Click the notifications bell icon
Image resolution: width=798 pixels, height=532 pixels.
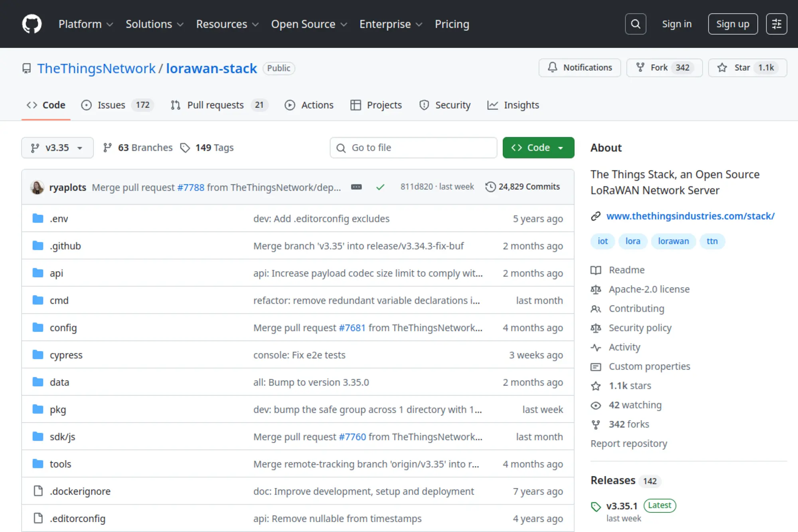coord(553,67)
